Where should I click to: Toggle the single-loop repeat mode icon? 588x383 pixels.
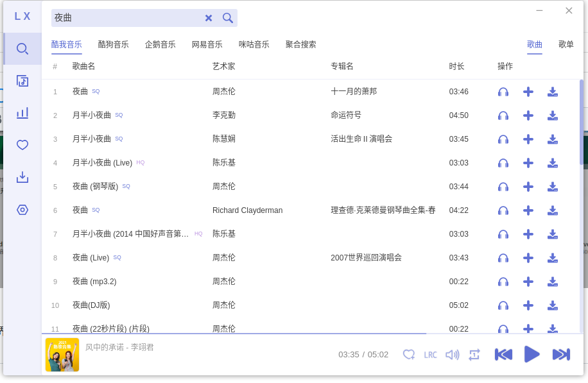pos(474,355)
